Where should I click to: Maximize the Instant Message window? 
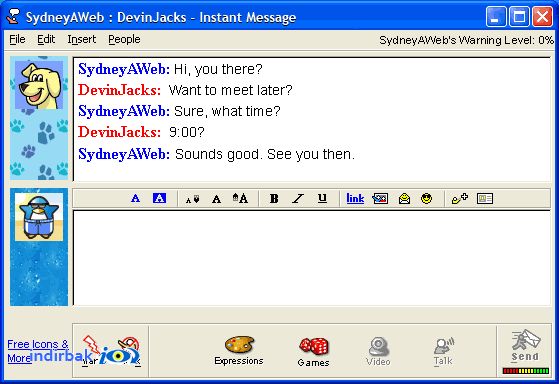point(519,16)
